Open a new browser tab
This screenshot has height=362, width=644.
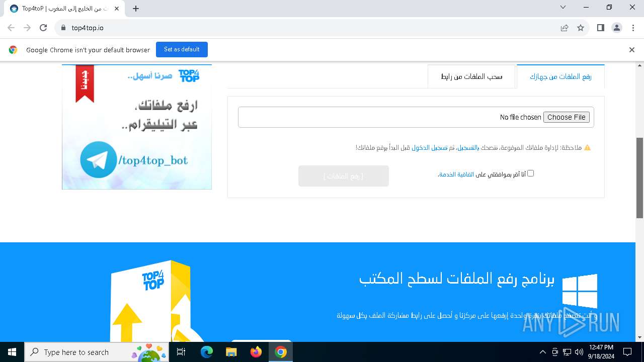136,9
